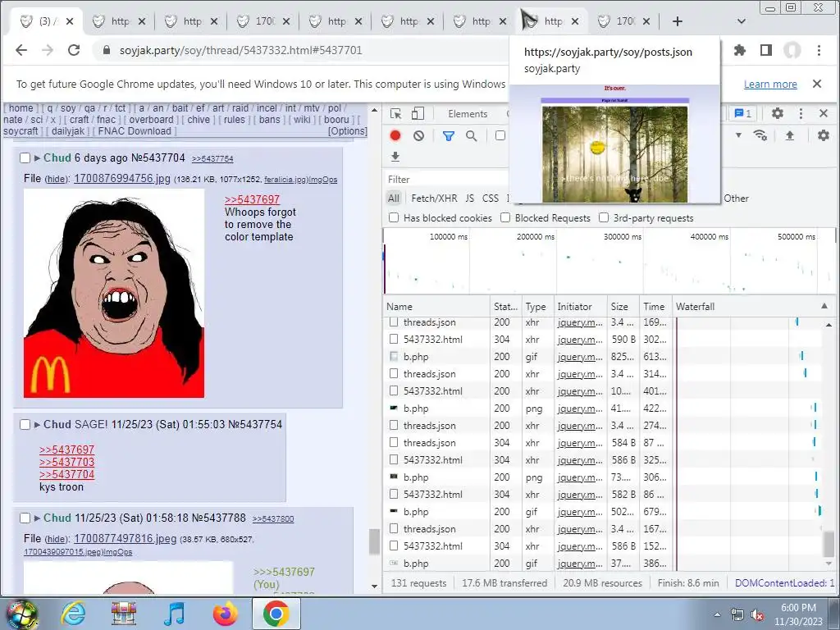Open the [Options] board link
The image size is (840, 630).
(347, 131)
